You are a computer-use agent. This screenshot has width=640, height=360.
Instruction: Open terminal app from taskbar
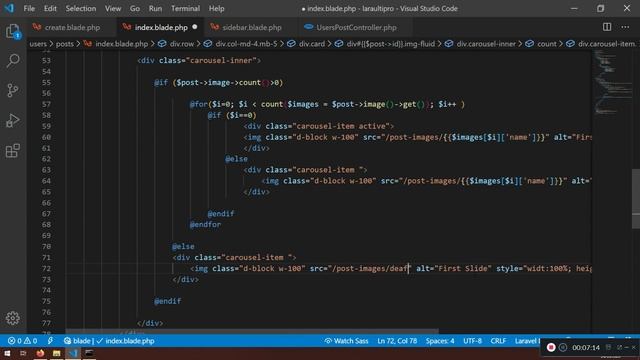pos(89,353)
